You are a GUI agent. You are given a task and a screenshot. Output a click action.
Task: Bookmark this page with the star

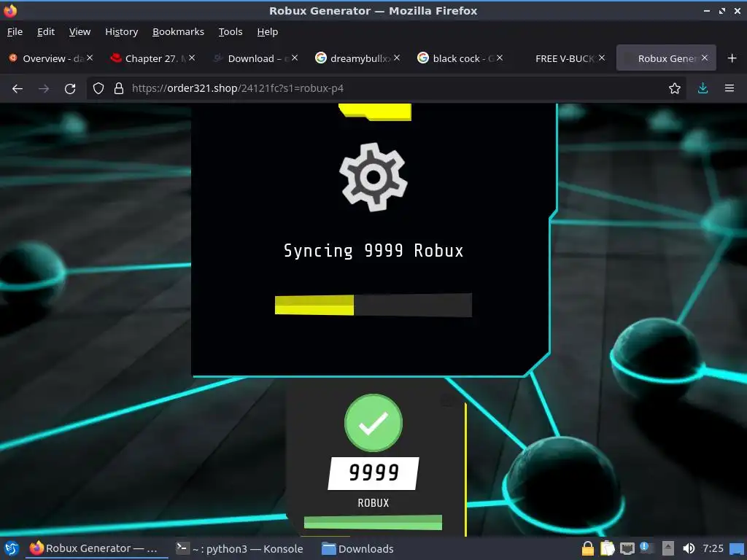click(x=675, y=88)
